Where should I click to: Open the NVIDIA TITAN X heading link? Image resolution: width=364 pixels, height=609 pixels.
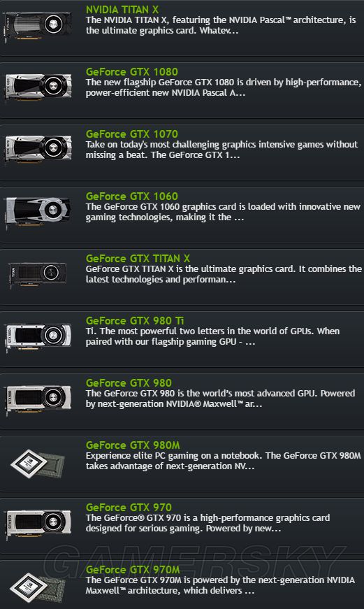122,9
